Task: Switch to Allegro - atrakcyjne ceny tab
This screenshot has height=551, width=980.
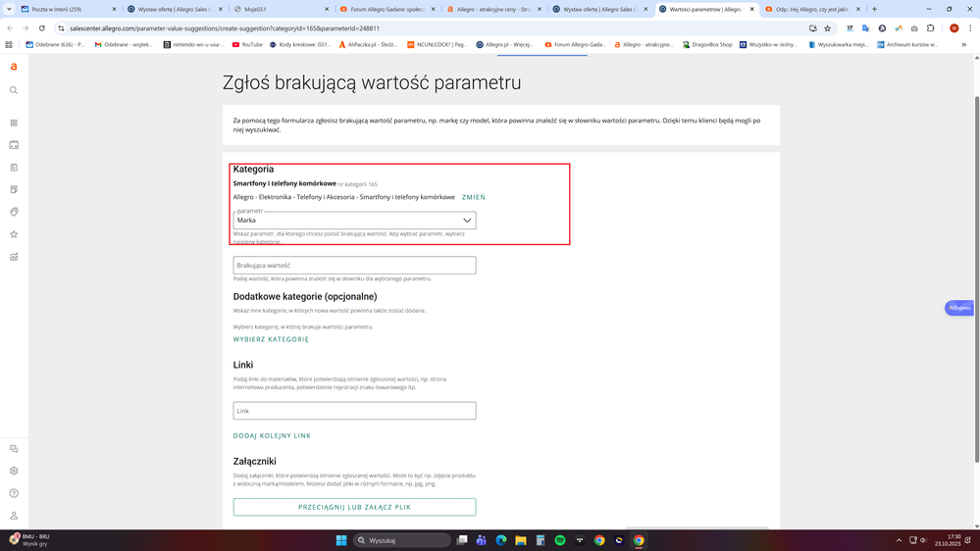Action: (x=493, y=10)
